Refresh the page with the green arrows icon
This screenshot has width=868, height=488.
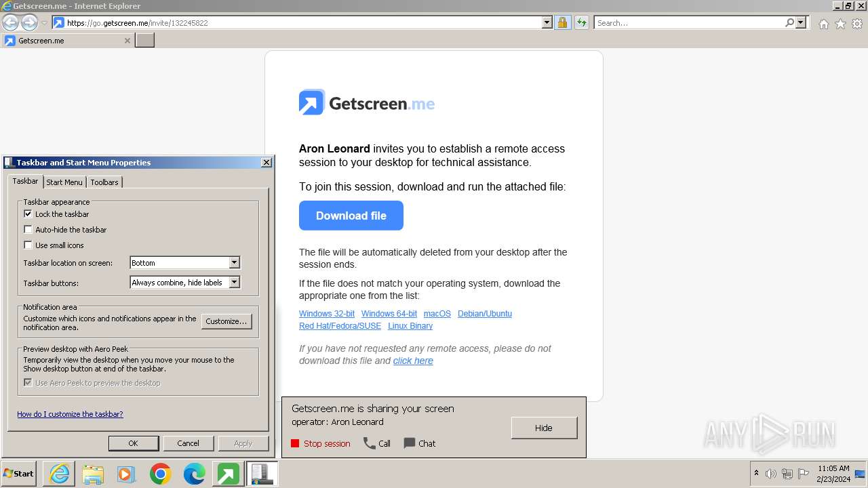(x=581, y=22)
